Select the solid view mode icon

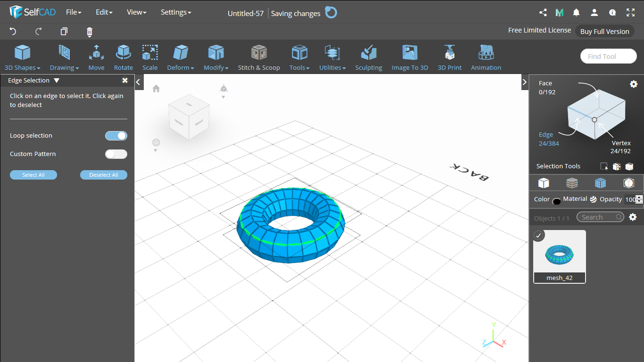pyautogui.click(x=544, y=183)
